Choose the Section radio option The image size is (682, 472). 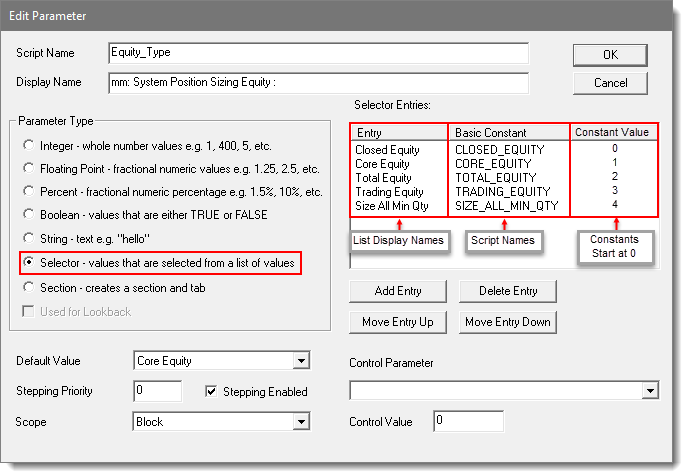pos(28,287)
